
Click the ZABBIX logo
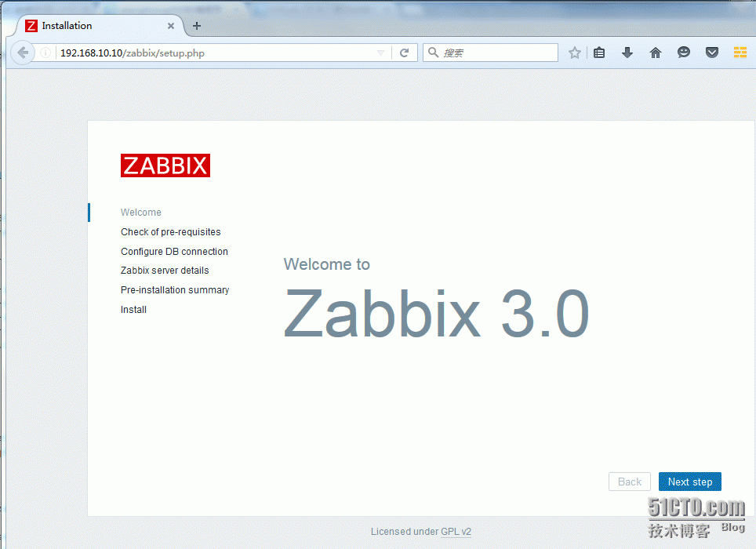pos(165,165)
